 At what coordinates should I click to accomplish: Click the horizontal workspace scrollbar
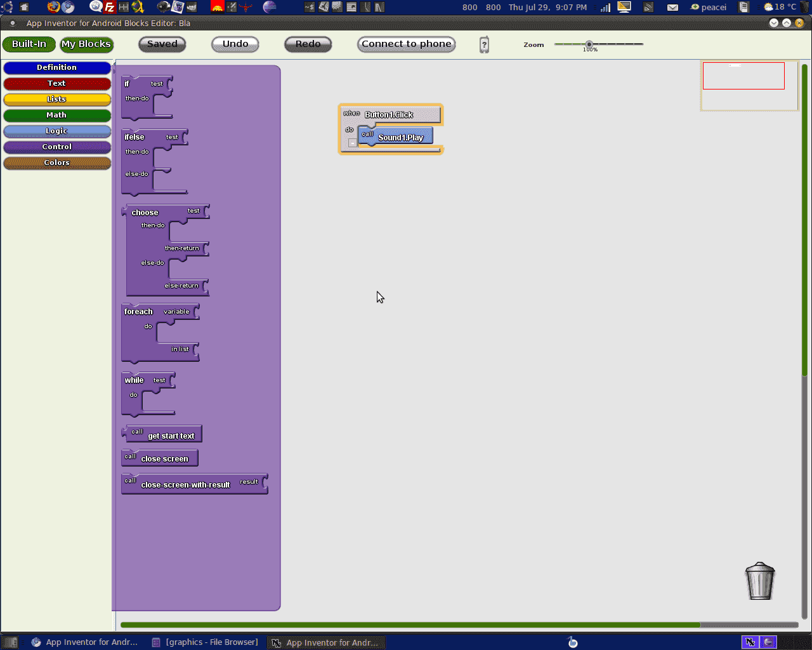coord(410,625)
